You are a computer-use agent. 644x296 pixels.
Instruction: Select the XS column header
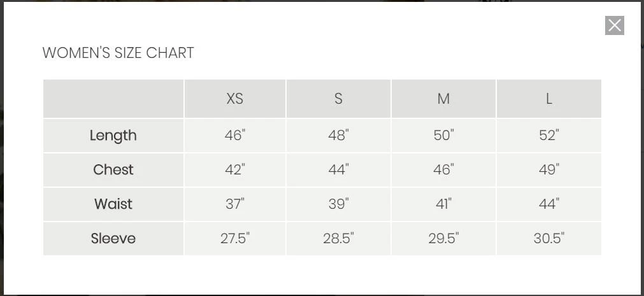235,99
